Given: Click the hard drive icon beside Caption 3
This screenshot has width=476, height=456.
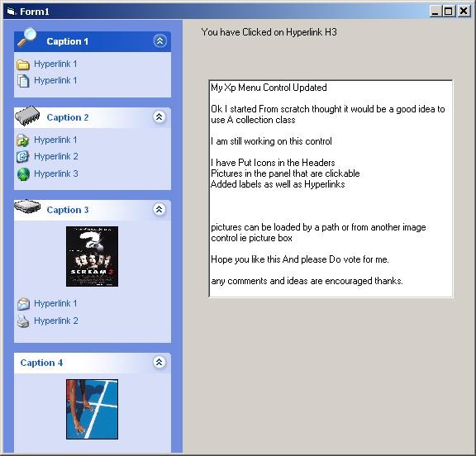Looking at the screenshot, I should point(27,207).
